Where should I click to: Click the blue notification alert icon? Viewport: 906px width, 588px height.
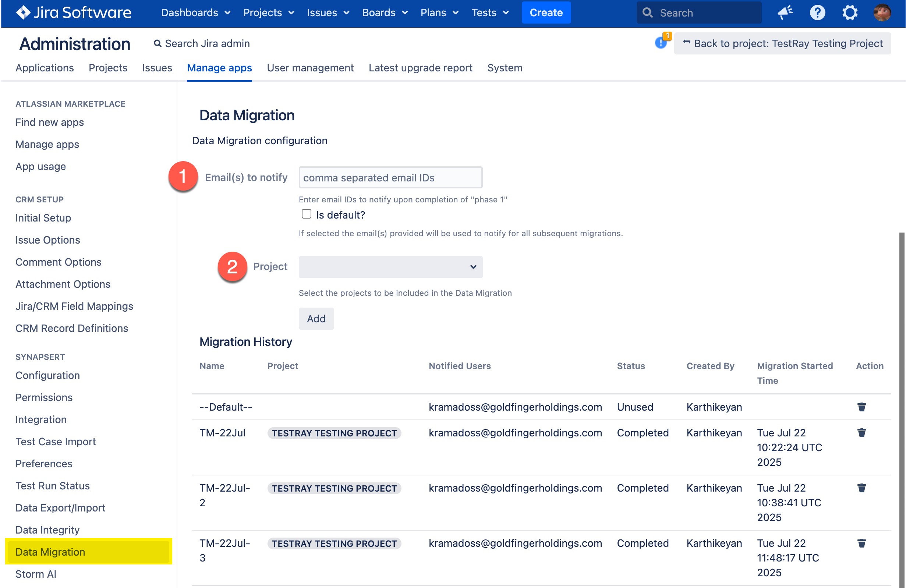(x=661, y=43)
